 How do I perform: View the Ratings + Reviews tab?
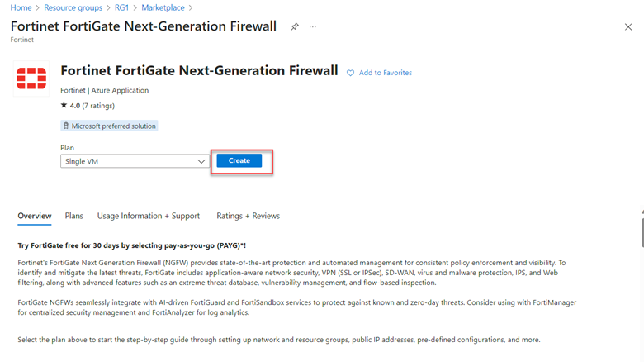(x=248, y=216)
